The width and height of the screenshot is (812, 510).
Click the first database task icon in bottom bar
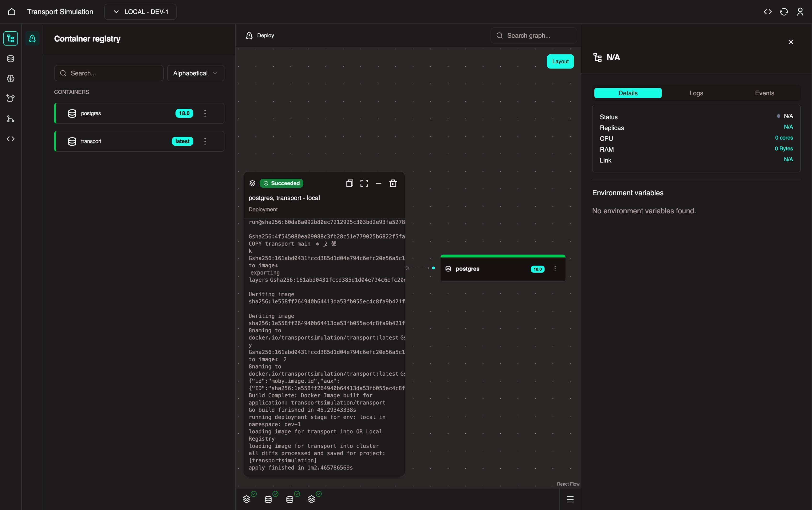coord(268,499)
